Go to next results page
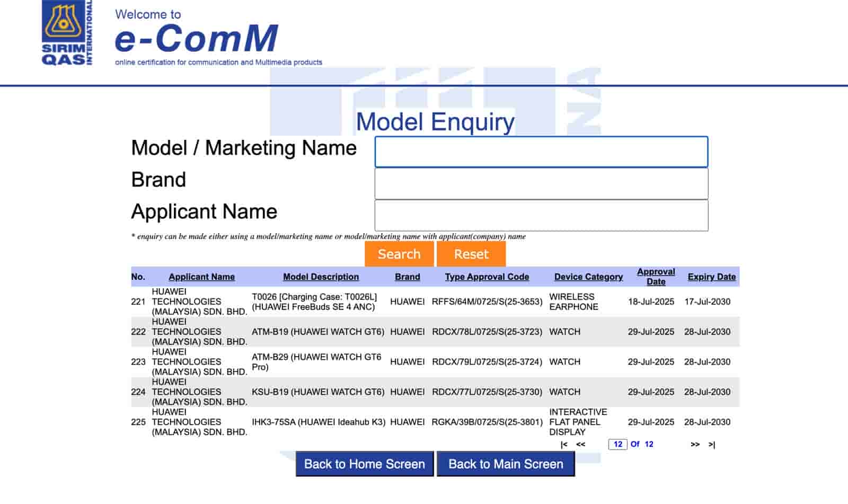Viewport: 848px width, 504px height. (x=695, y=445)
